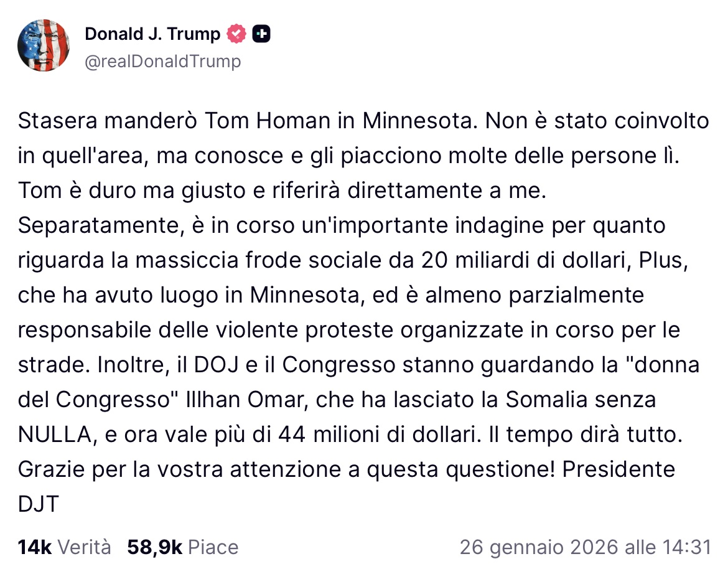Click the Verità label
This screenshot has height=569, width=728.
(84, 547)
